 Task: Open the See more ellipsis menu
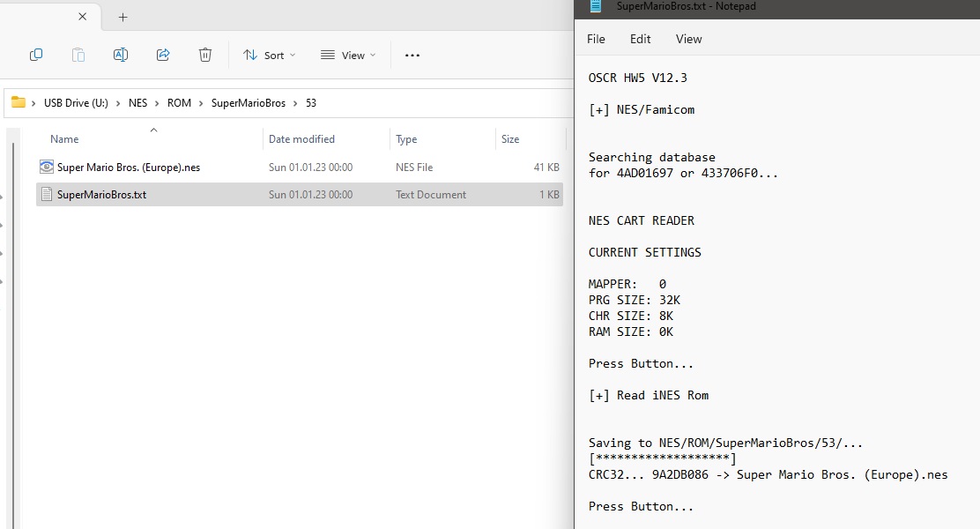point(412,55)
